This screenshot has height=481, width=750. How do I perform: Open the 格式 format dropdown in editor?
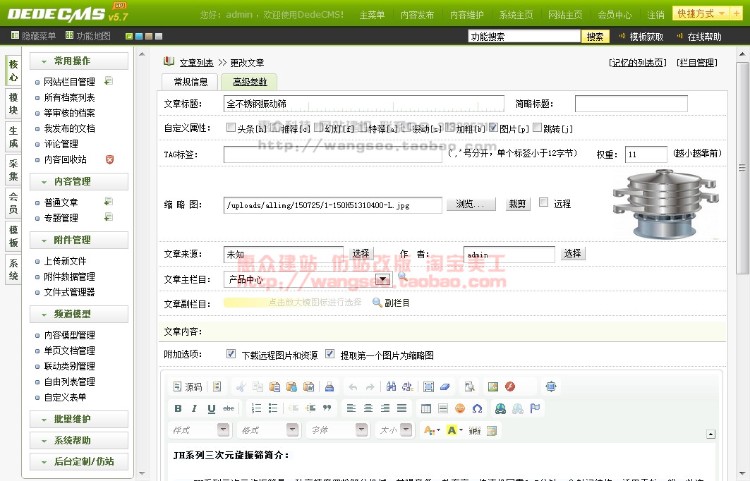click(x=292, y=430)
